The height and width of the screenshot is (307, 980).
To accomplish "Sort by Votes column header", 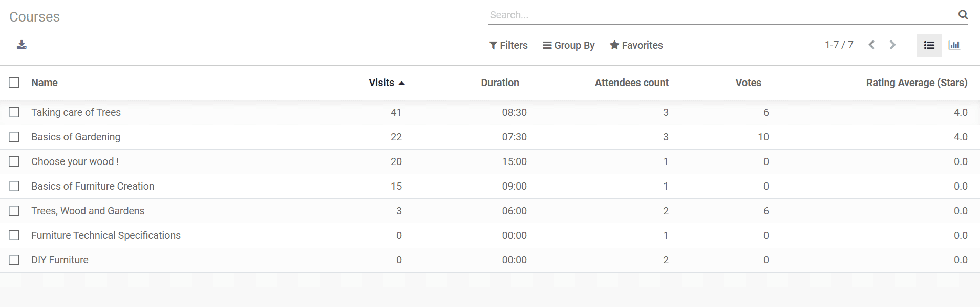I will (x=748, y=83).
